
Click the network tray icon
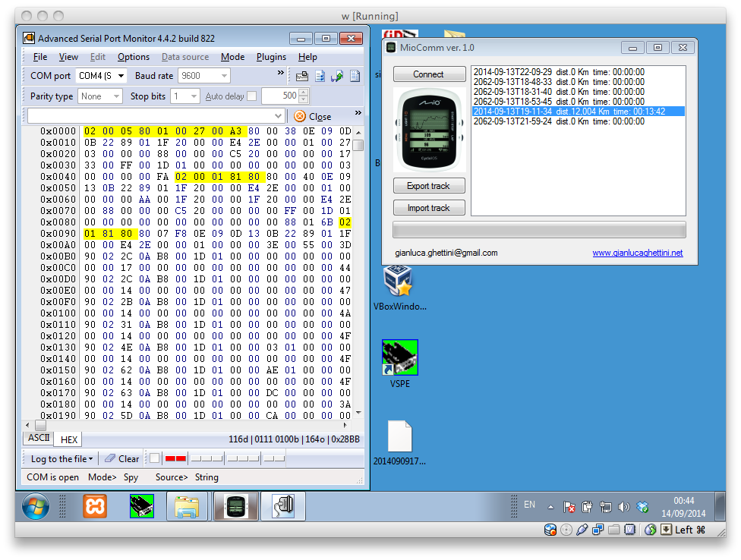pos(605,507)
